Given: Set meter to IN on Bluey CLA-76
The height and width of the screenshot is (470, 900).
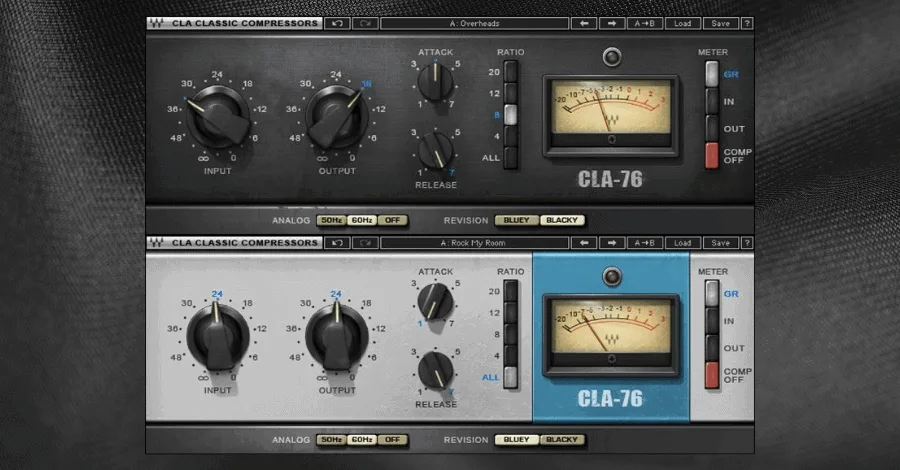Looking at the screenshot, I should coord(712,321).
